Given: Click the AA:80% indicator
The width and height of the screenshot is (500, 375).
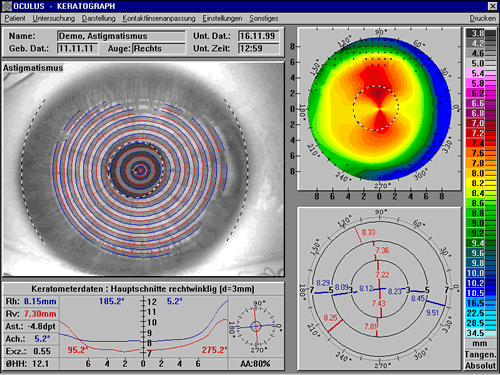Looking at the screenshot, I should 255,364.
